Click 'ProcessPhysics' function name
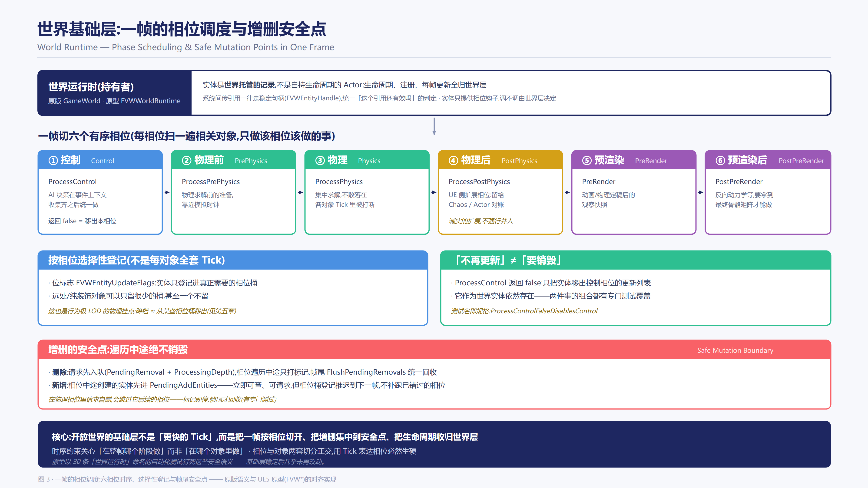 point(339,181)
